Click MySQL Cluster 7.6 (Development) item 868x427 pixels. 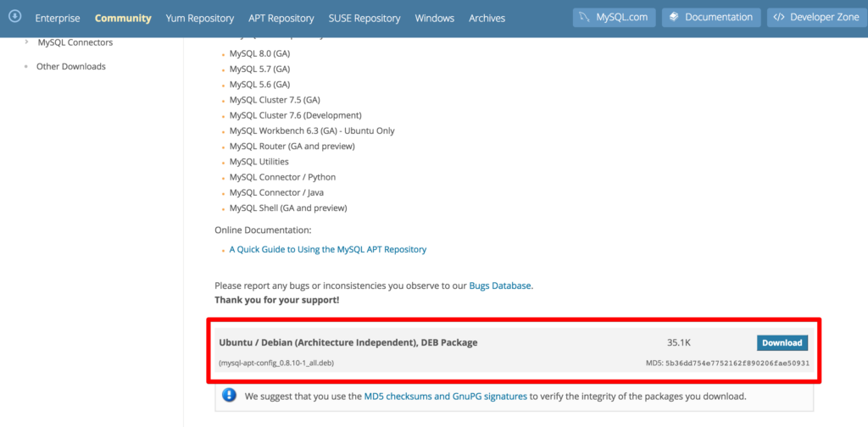pyautogui.click(x=296, y=115)
